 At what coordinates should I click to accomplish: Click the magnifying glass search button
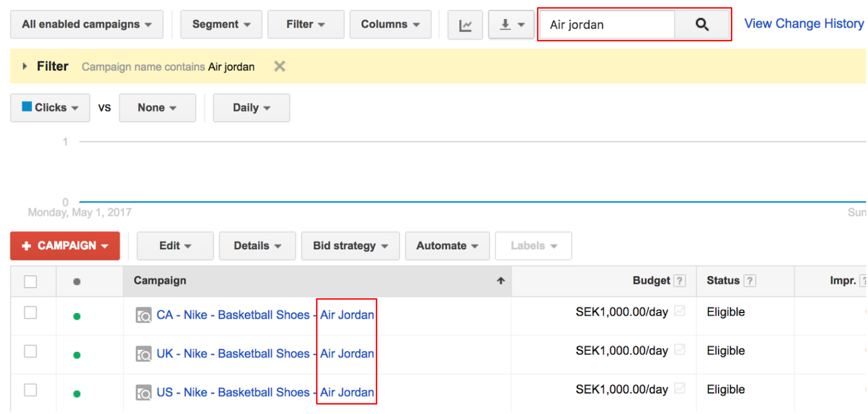(702, 25)
